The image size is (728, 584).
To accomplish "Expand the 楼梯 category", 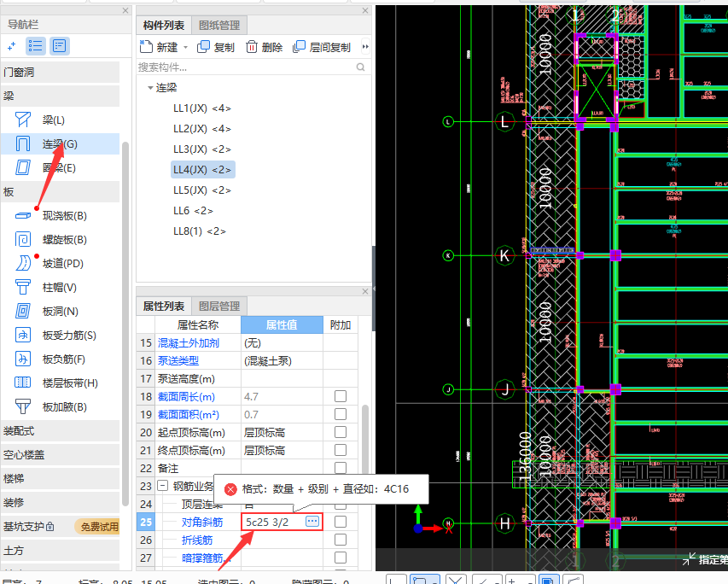I will coord(61,479).
